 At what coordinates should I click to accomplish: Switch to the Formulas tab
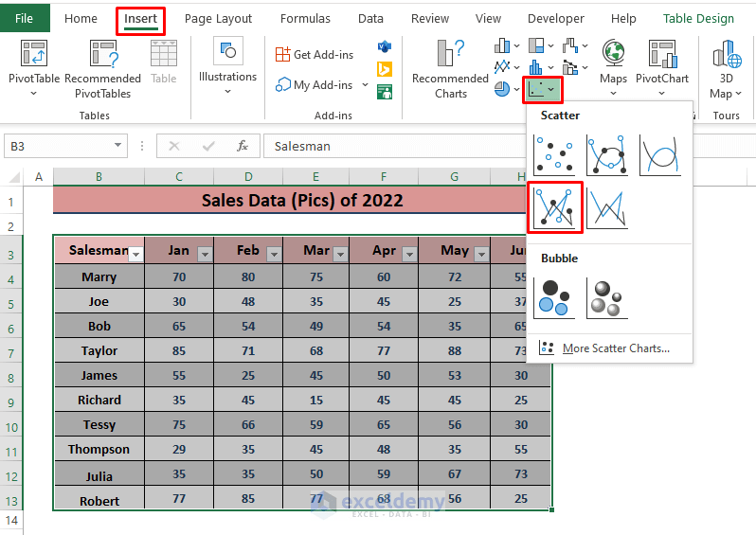pyautogui.click(x=305, y=18)
